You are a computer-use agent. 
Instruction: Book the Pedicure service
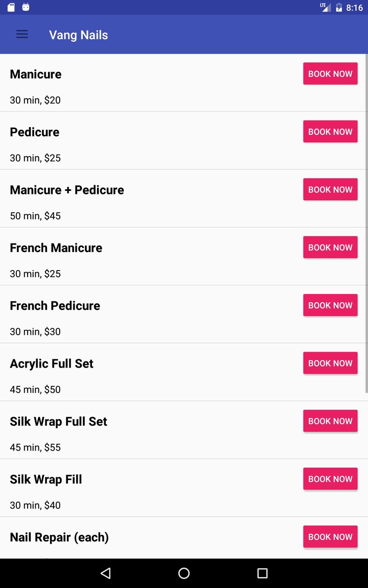[x=330, y=132]
